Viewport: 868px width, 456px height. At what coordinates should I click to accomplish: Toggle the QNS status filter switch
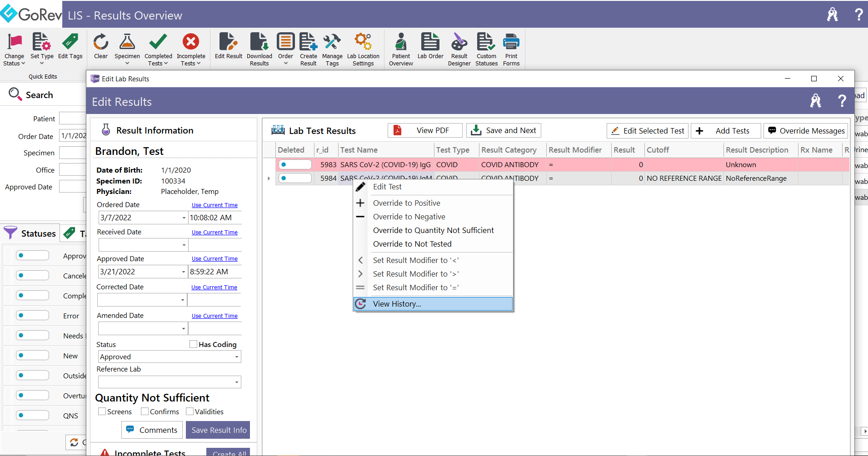pyautogui.click(x=32, y=415)
